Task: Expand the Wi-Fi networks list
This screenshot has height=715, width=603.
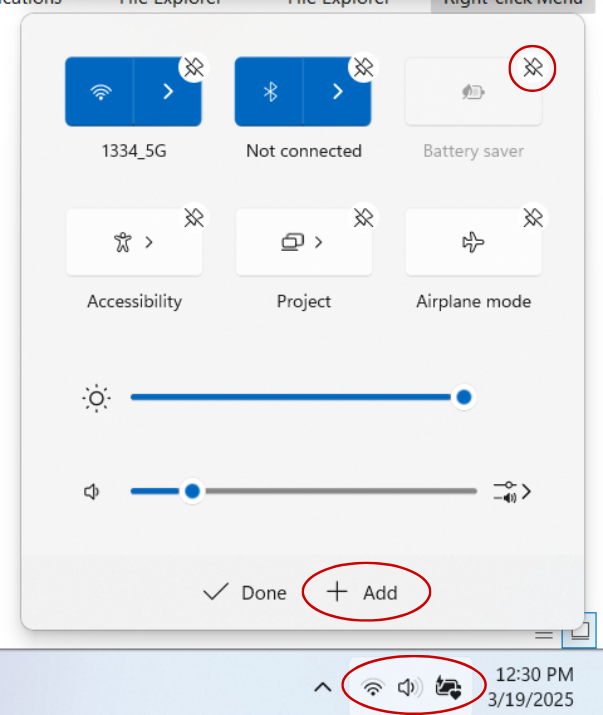Action: (167, 92)
